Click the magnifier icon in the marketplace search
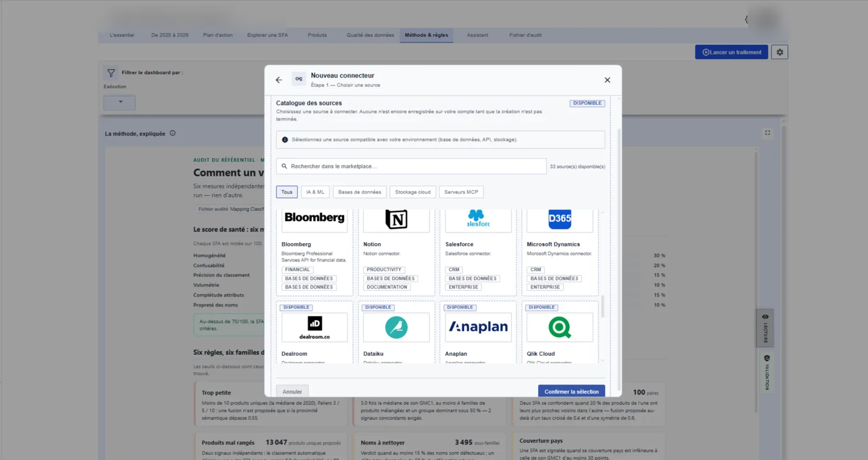The width and height of the screenshot is (868, 460). (x=284, y=166)
